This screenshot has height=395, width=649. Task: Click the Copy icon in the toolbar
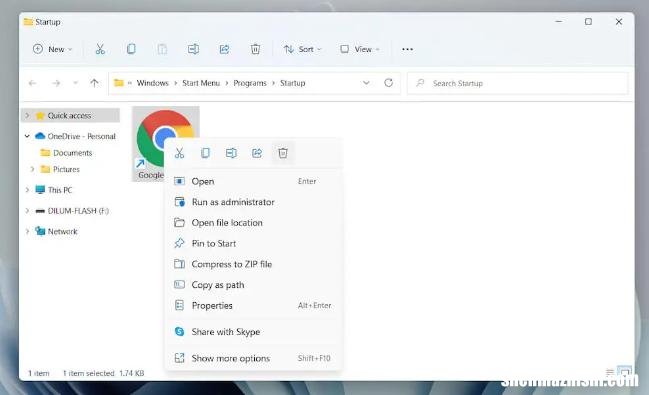coord(131,49)
